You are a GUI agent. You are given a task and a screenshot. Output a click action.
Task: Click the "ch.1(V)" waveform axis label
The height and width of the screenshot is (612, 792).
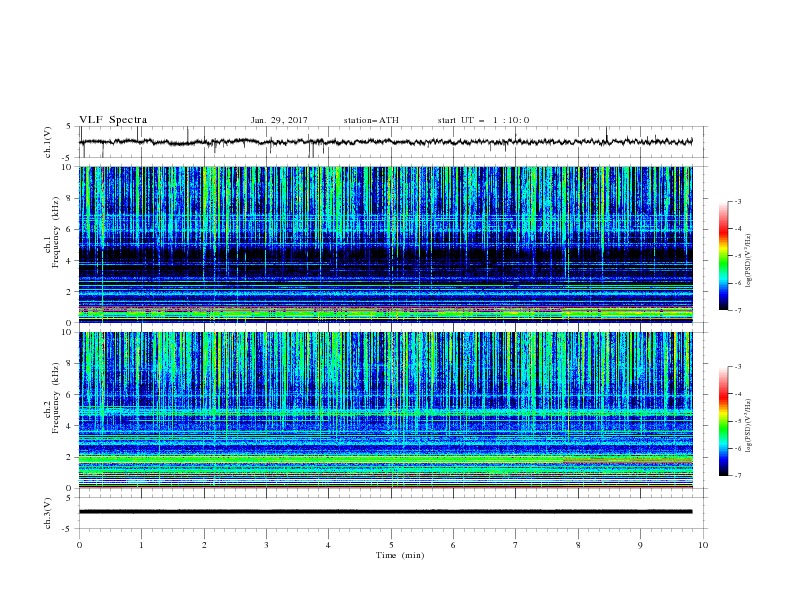click(48, 142)
